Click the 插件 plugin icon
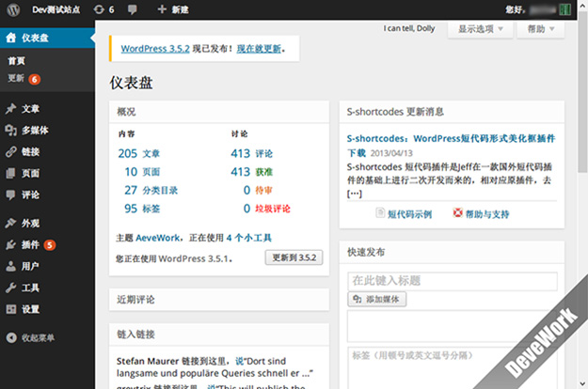588x389 pixels. pos(11,245)
